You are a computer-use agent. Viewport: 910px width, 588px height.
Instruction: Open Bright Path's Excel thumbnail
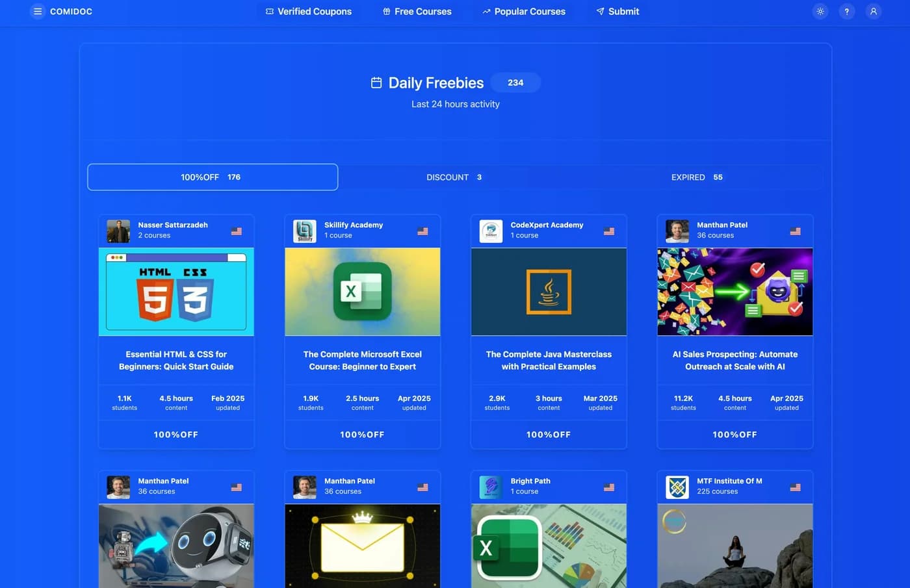(549, 546)
